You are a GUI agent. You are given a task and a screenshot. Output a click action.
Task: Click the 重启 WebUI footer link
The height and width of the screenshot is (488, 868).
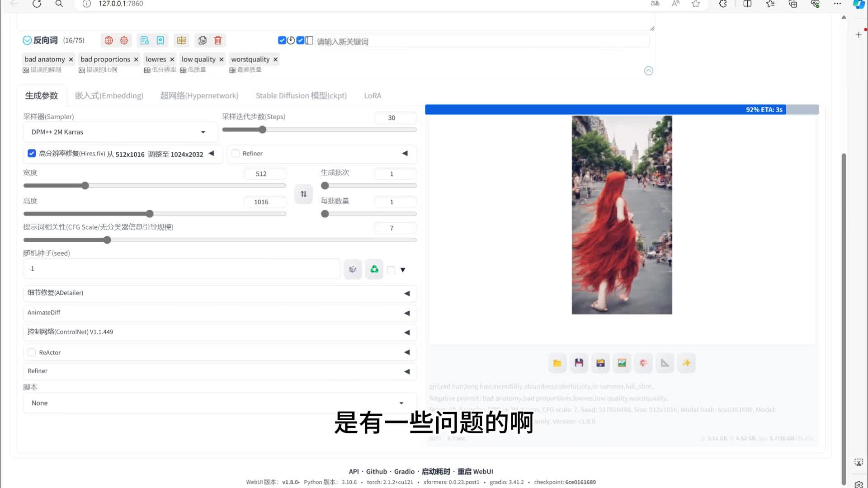tap(475, 471)
